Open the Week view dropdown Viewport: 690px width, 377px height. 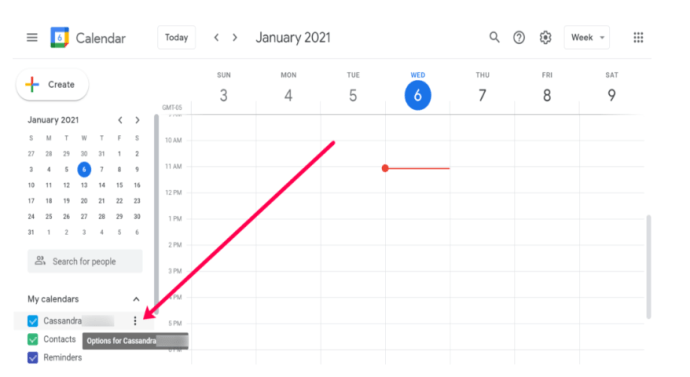click(587, 37)
